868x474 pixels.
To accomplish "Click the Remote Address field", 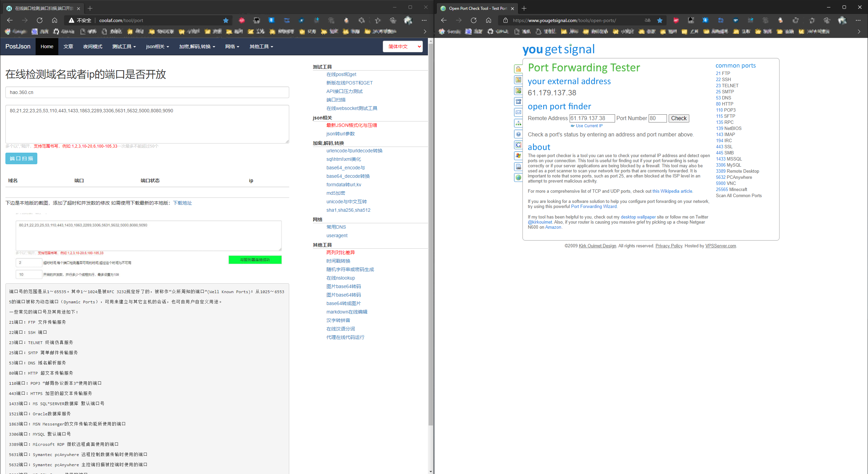I will (592, 118).
